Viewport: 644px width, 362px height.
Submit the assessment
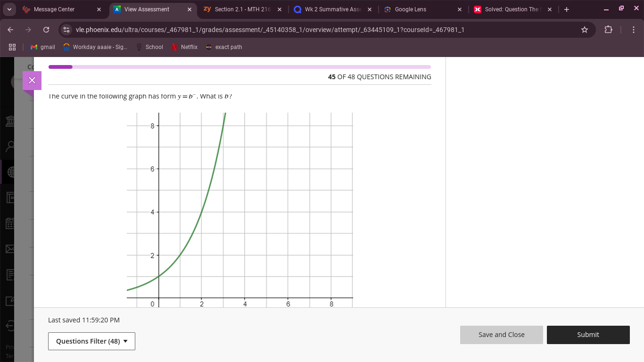pyautogui.click(x=588, y=335)
